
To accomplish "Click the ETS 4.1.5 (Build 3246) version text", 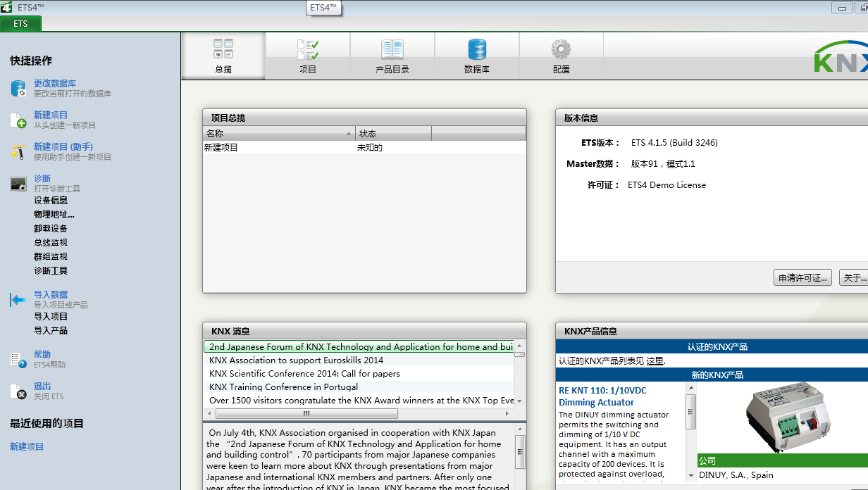I will 674,143.
